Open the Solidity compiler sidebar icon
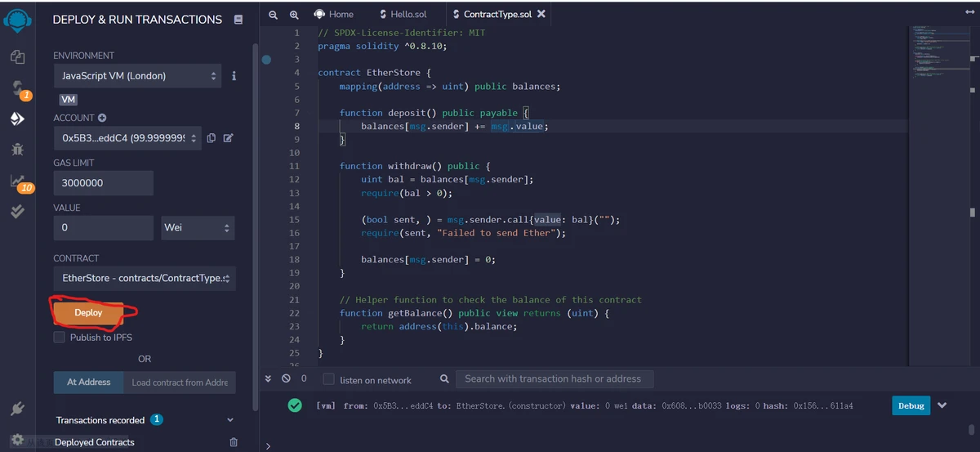Screen dimensions: 980x452 click(17, 87)
